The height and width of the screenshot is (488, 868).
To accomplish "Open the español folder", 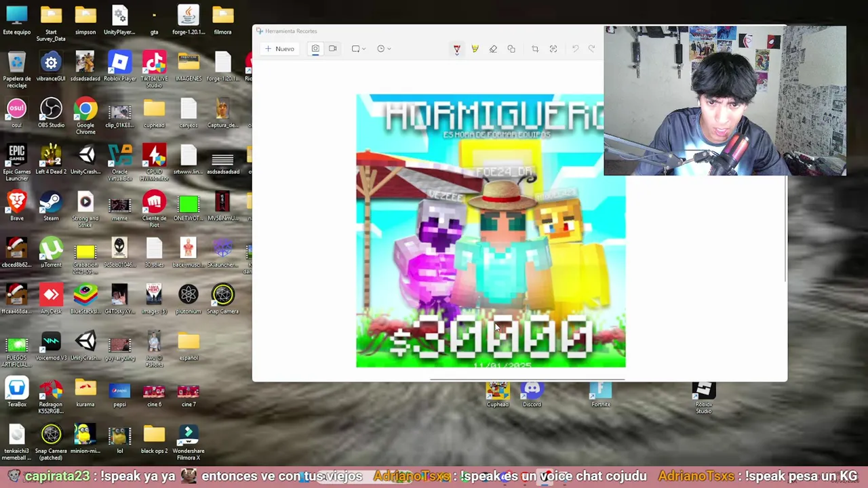I will pyautogui.click(x=189, y=346).
